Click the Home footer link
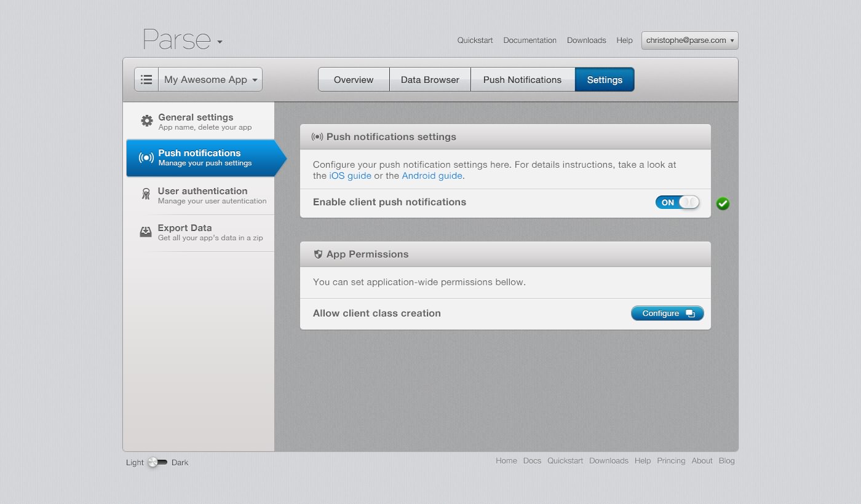Image resolution: width=861 pixels, height=504 pixels. (x=506, y=460)
